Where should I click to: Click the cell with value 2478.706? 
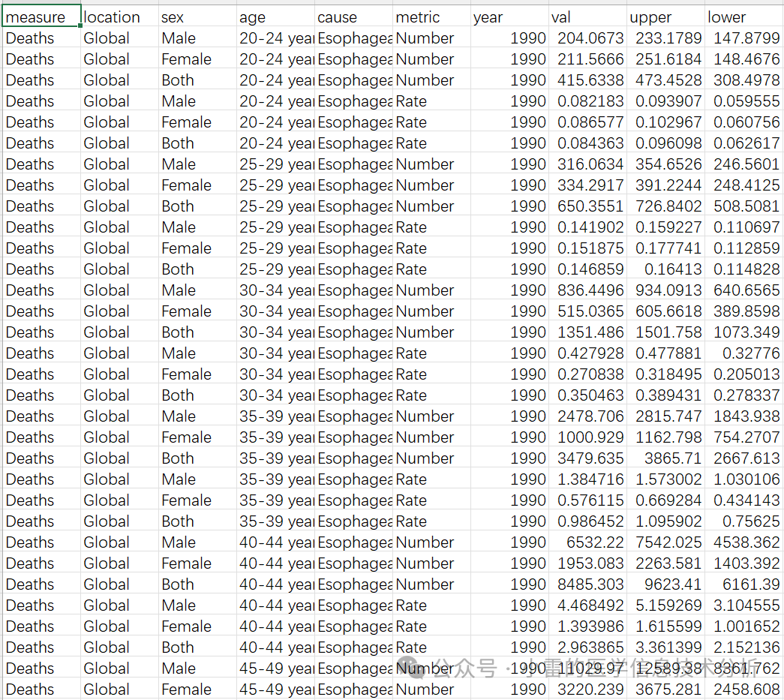[587, 416]
